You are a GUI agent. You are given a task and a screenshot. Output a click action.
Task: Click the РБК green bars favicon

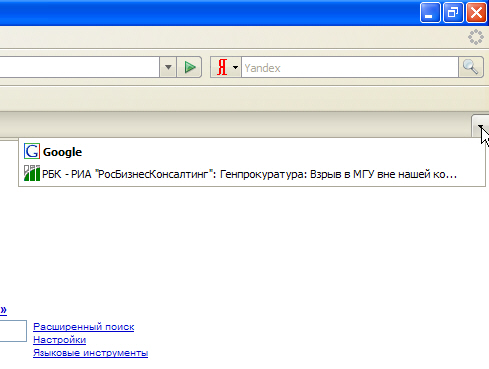[x=32, y=173]
